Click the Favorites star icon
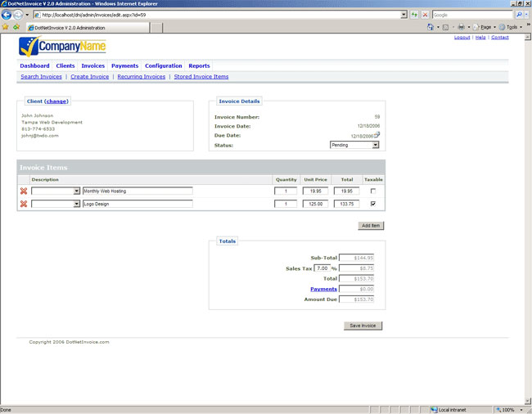Image resolution: width=532 pixels, height=414 pixels. point(6,27)
